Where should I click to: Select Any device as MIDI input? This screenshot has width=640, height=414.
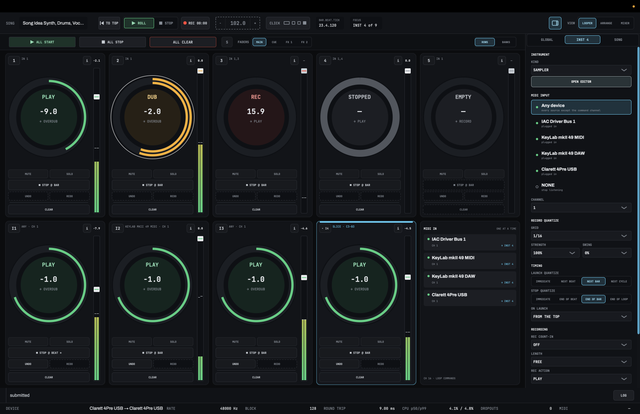(x=581, y=107)
